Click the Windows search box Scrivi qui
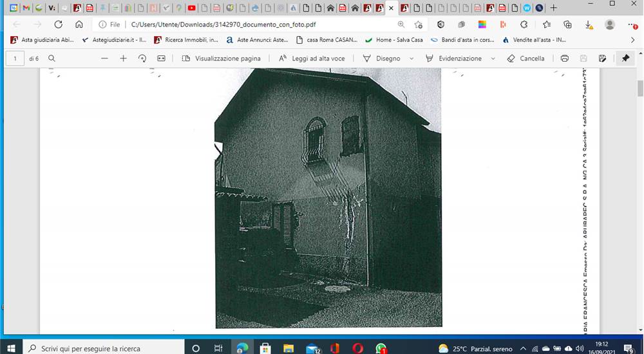Image resolution: width=644 pixels, height=354 pixels. (104, 348)
